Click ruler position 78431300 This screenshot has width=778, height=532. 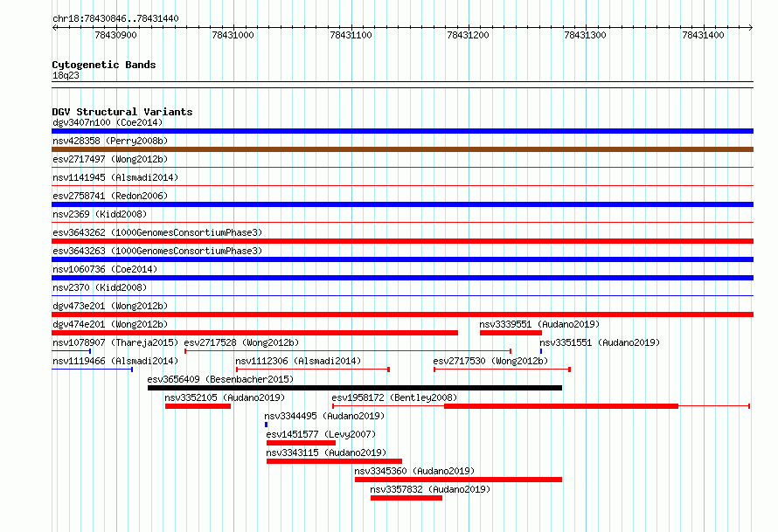pos(586,35)
